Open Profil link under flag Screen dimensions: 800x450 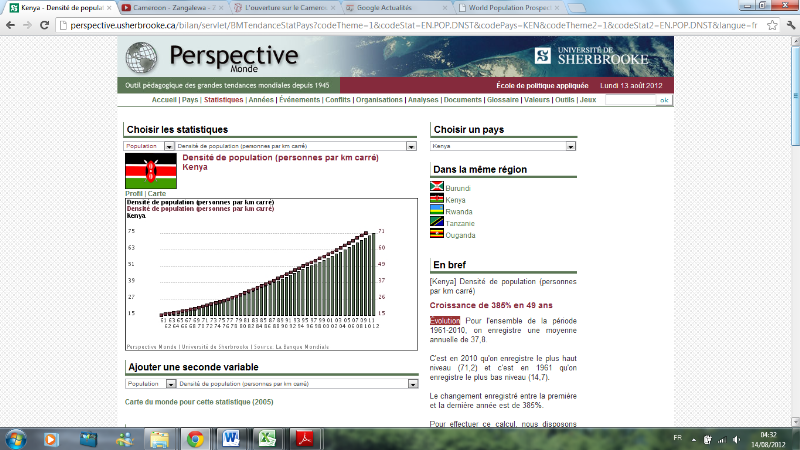[134, 193]
